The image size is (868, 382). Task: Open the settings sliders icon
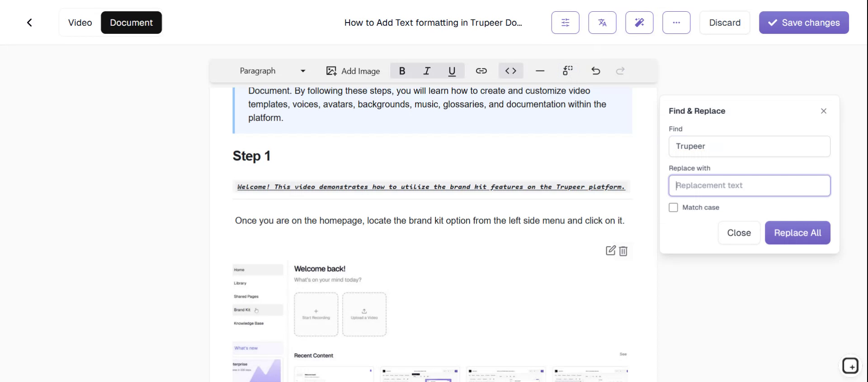(565, 23)
